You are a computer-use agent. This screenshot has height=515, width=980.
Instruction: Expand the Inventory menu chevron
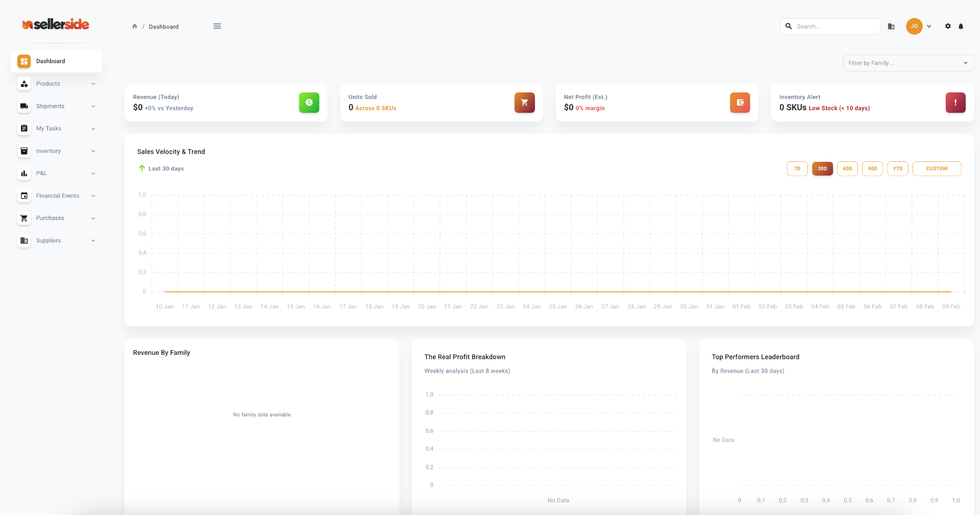tap(93, 151)
